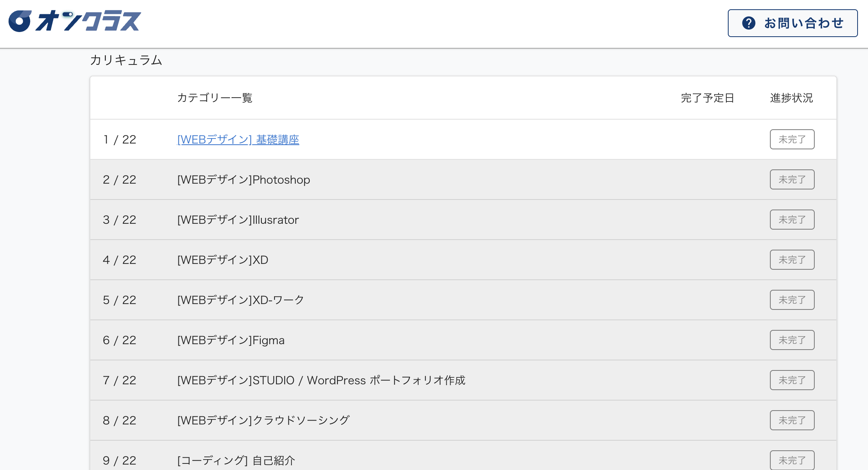
Task: Click 未完了 button in Figma row
Action: [x=792, y=340]
